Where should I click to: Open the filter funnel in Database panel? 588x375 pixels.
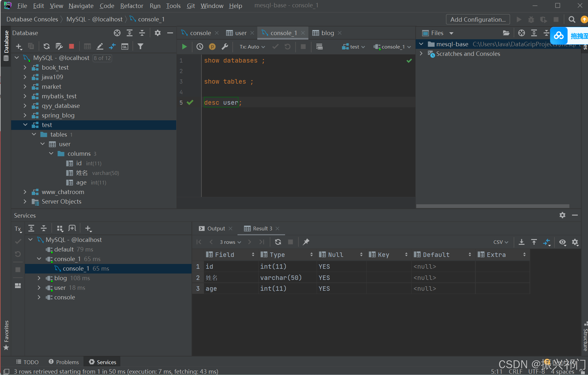(x=140, y=46)
